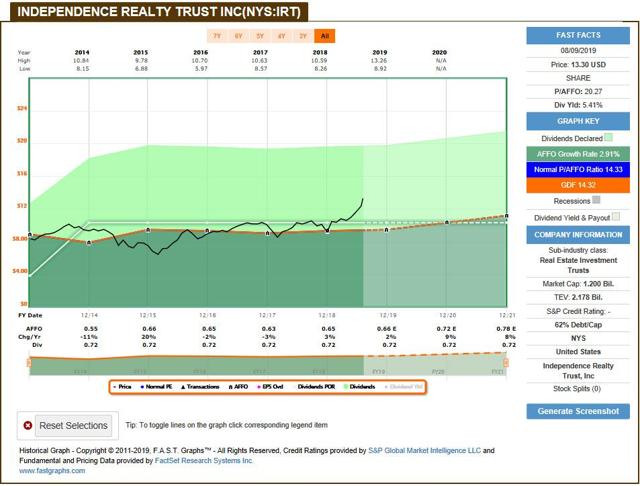Click the 2019 high value 13.26
640x486 pixels.
(x=380, y=60)
